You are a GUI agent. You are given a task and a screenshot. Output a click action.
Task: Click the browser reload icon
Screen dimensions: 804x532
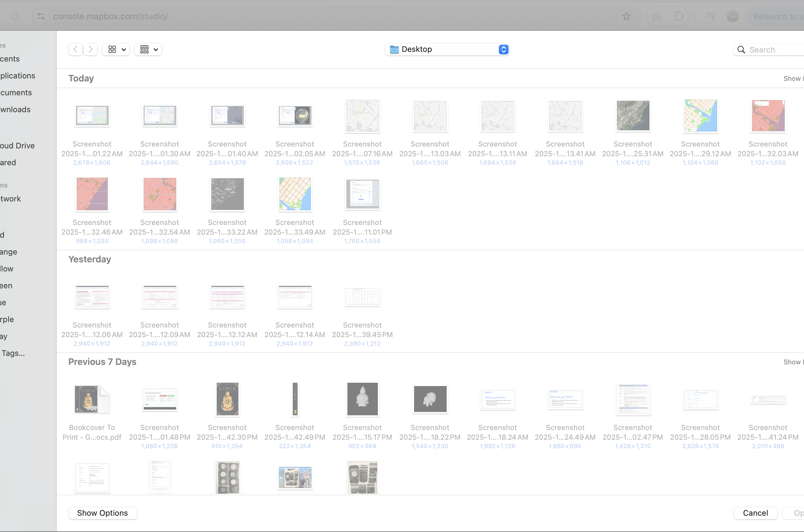coord(15,16)
